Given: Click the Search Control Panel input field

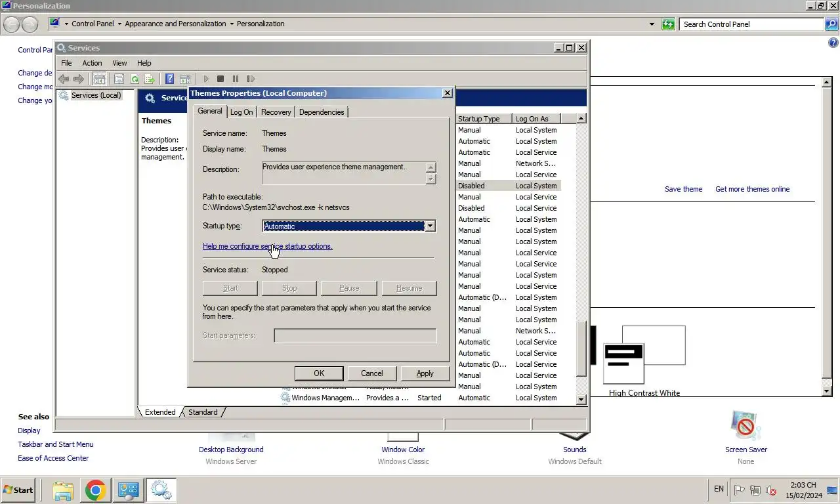Looking at the screenshot, I should [x=751, y=24].
